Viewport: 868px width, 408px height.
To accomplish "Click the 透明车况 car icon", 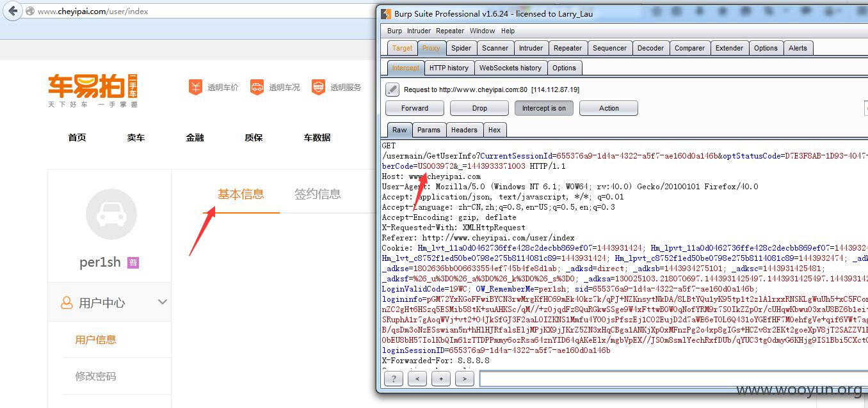I will 257,87.
